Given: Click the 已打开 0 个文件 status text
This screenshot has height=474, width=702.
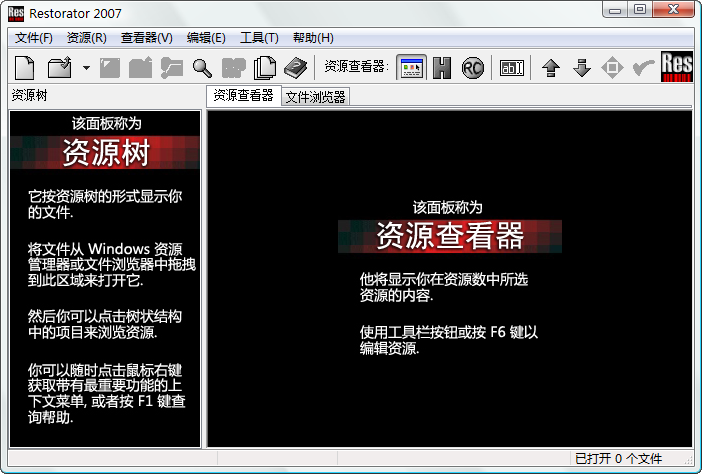Looking at the screenshot, I should (618, 458).
